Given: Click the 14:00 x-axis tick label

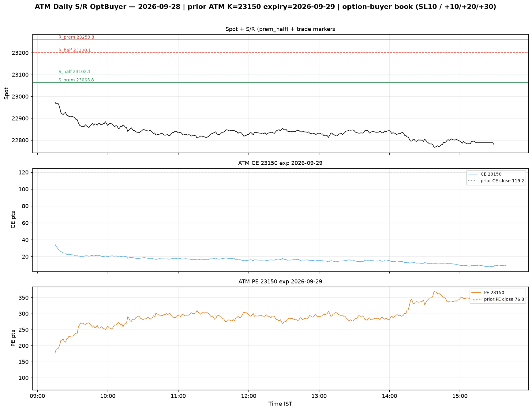Looking at the screenshot, I should pyautogui.click(x=389, y=396).
